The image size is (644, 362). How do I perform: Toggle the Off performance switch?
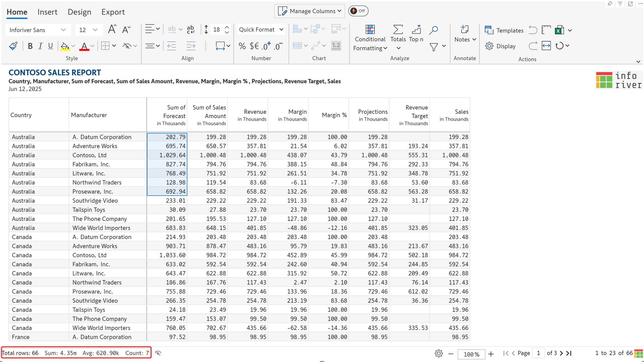click(x=358, y=11)
